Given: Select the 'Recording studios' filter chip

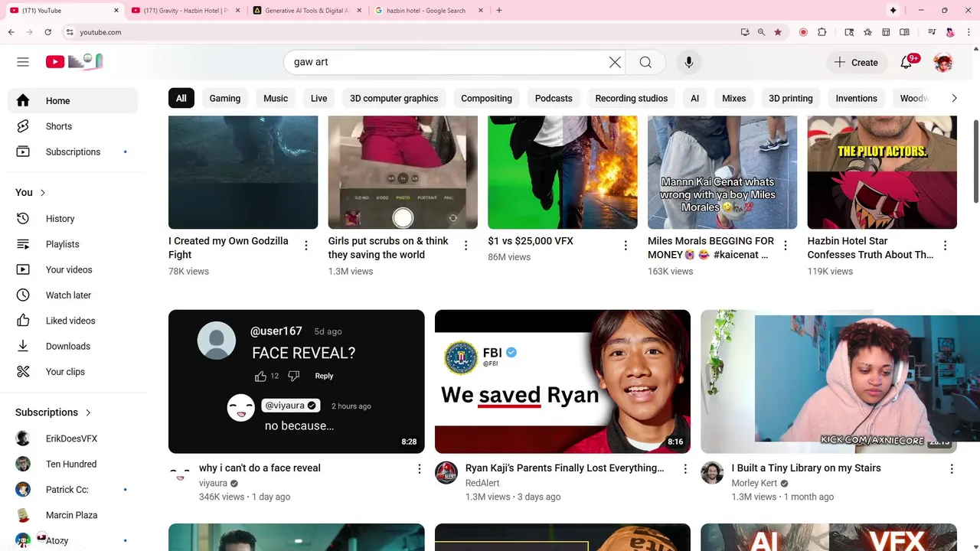Looking at the screenshot, I should pyautogui.click(x=632, y=98).
